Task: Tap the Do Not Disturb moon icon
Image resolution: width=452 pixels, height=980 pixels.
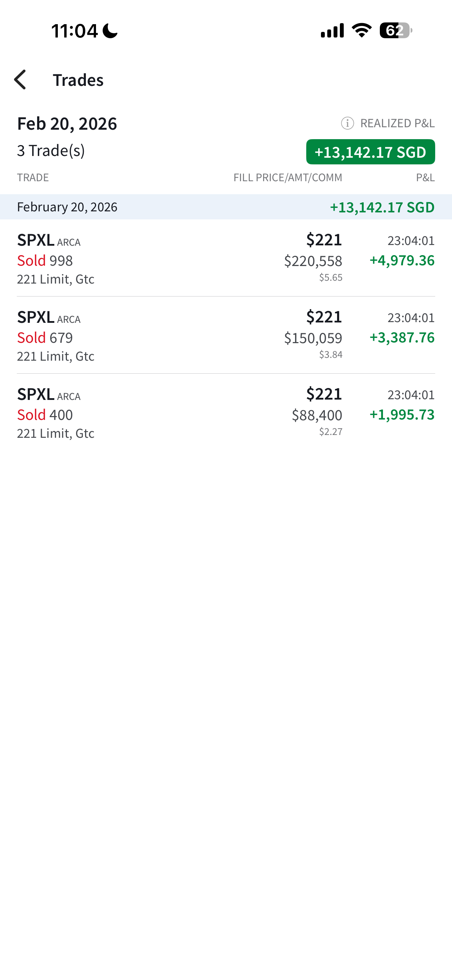Action: [x=110, y=30]
